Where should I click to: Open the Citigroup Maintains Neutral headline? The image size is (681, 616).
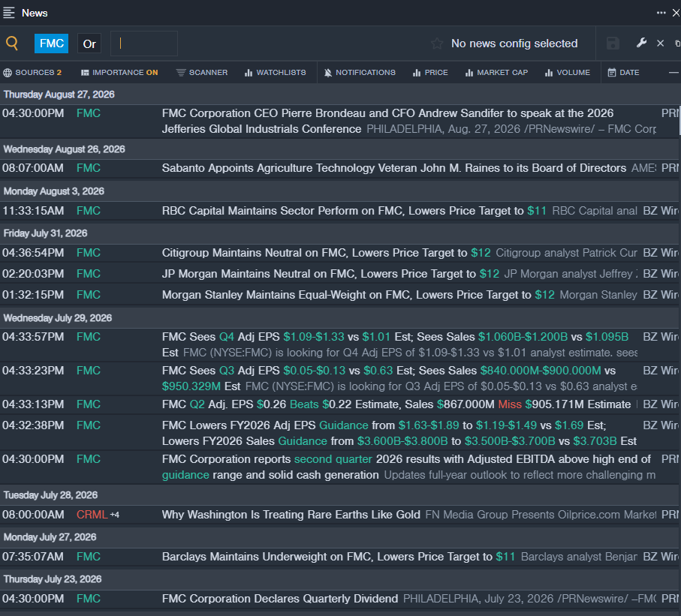click(x=326, y=253)
